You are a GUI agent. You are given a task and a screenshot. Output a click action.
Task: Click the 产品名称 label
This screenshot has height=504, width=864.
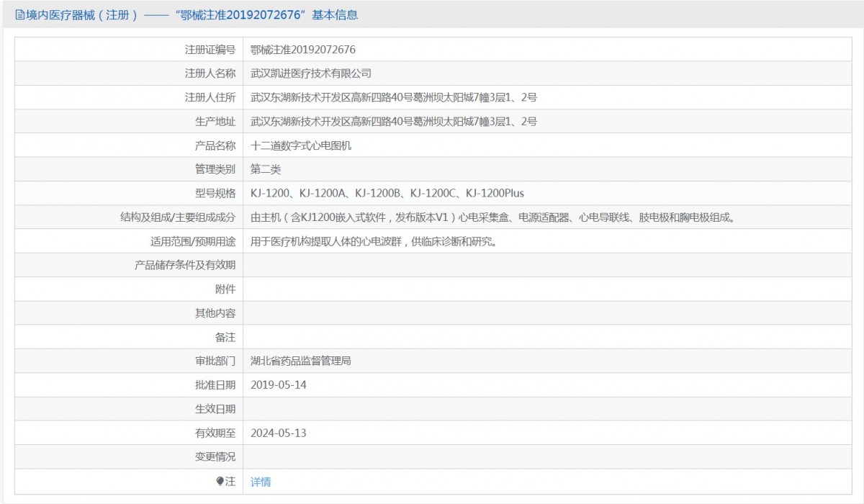coord(215,145)
